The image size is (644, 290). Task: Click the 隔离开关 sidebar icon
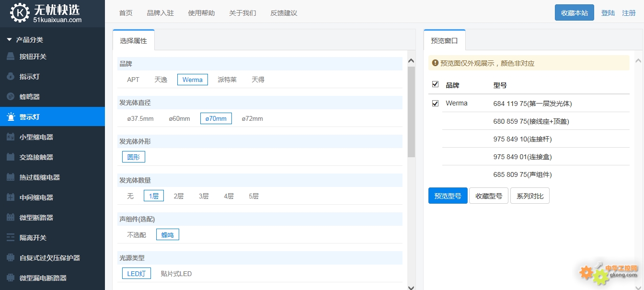point(11,238)
